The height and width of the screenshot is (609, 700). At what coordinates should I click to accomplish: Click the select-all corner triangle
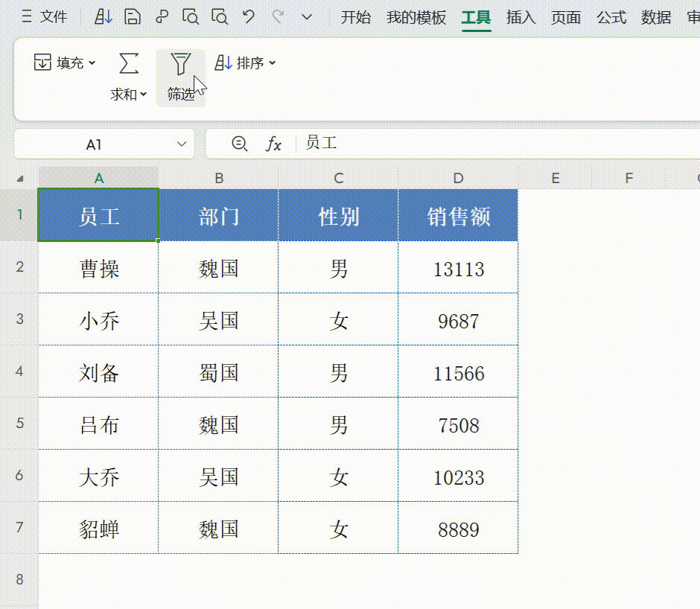pyautogui.click(x=19, y=179)
